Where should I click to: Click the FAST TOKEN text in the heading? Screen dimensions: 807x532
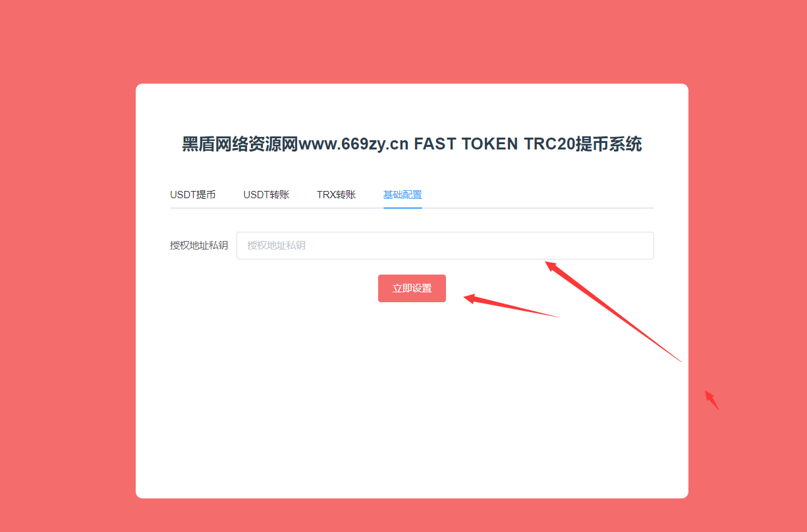click(466, 144)
